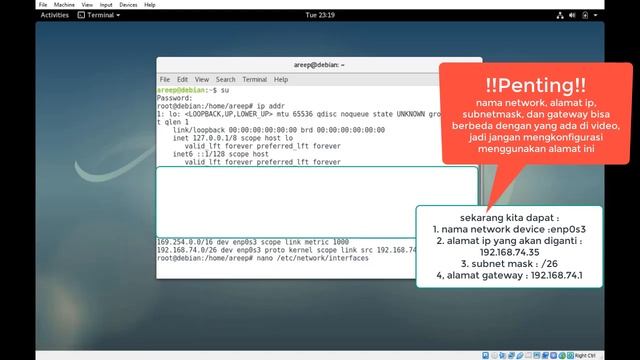The height and width of the screenshot is (360, 640).
Task: Open the terminal window's Help menu
Action: pos(281,80)
